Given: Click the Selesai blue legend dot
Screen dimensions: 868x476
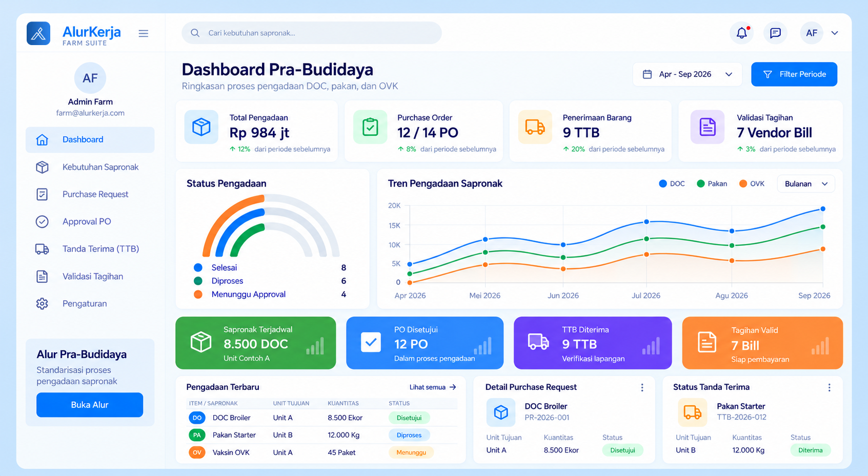Looking at the screenshot, I should pos(198,267).
